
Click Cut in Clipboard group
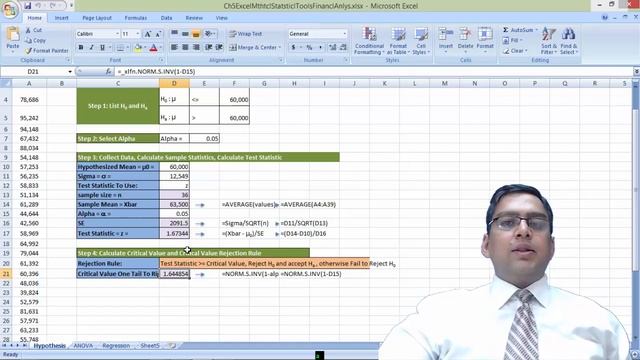point(33,30)
